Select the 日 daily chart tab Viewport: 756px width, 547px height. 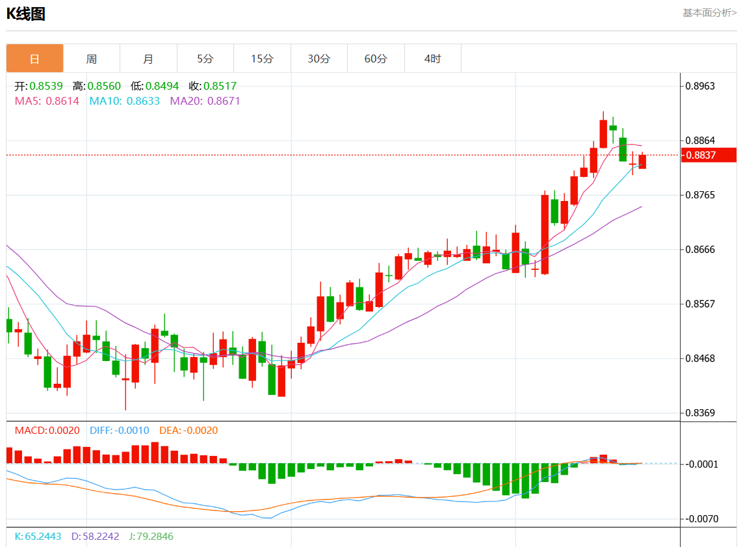pos(35,59)
